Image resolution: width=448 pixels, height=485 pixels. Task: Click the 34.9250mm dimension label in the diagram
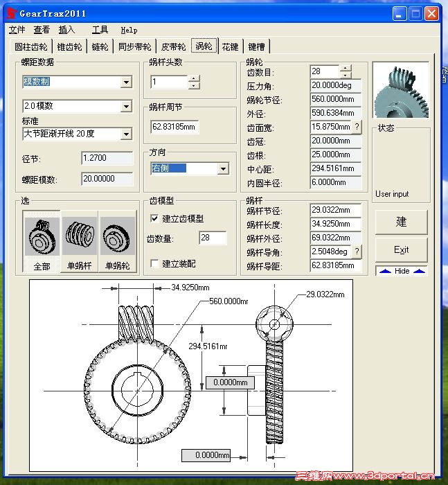190,288
